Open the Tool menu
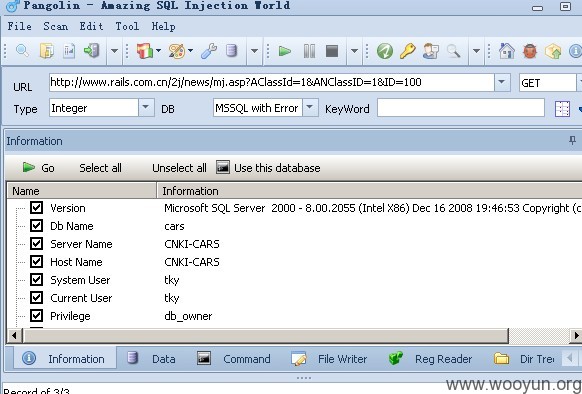The width and height of the screenshot is (582, 394). click(127, 26)
